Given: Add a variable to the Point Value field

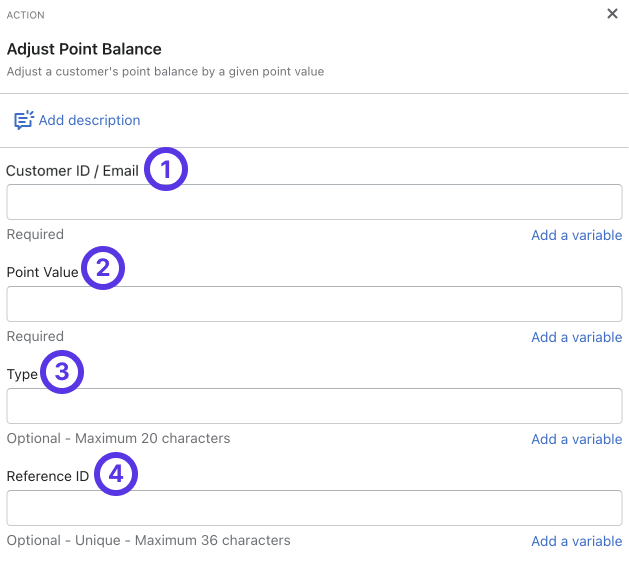Looking at the screenshot, I should coord(576,337).
